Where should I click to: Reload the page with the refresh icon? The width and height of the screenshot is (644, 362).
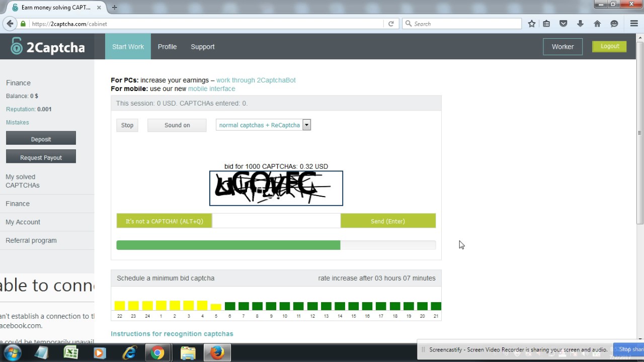[x=391, y=24]
